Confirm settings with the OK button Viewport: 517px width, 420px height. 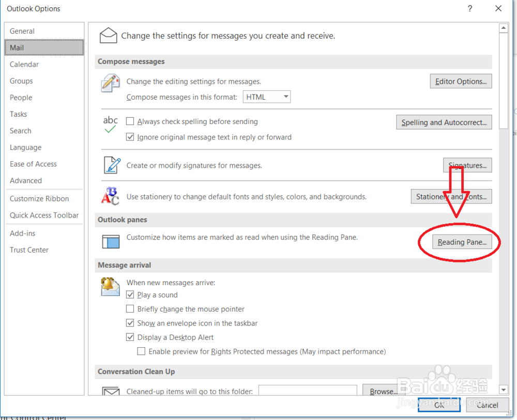click(439, 405)
